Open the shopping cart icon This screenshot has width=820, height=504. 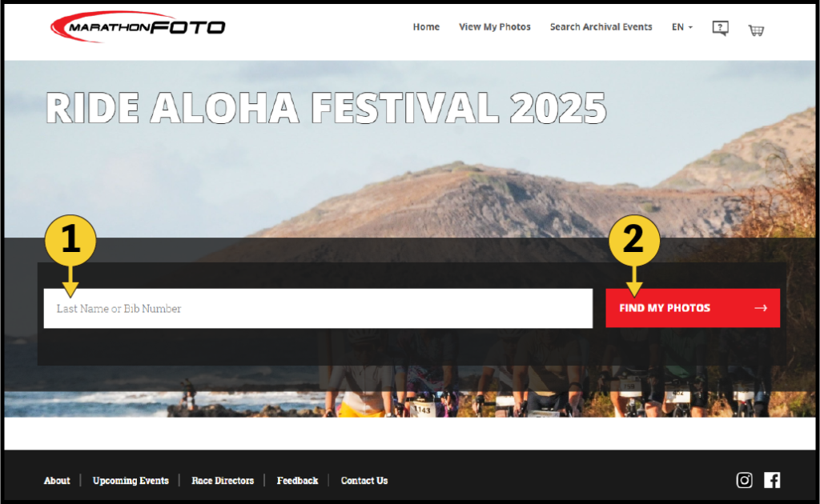[x=756, y=30]
